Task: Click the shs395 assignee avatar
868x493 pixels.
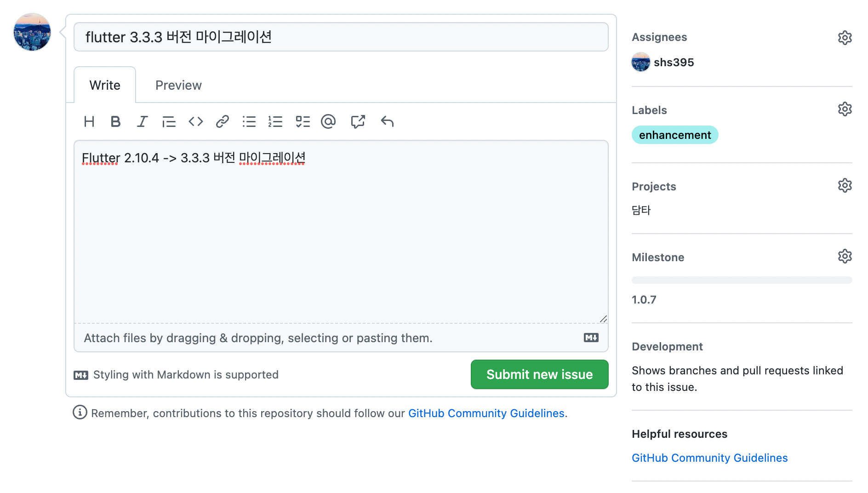Action: point(640,62)
